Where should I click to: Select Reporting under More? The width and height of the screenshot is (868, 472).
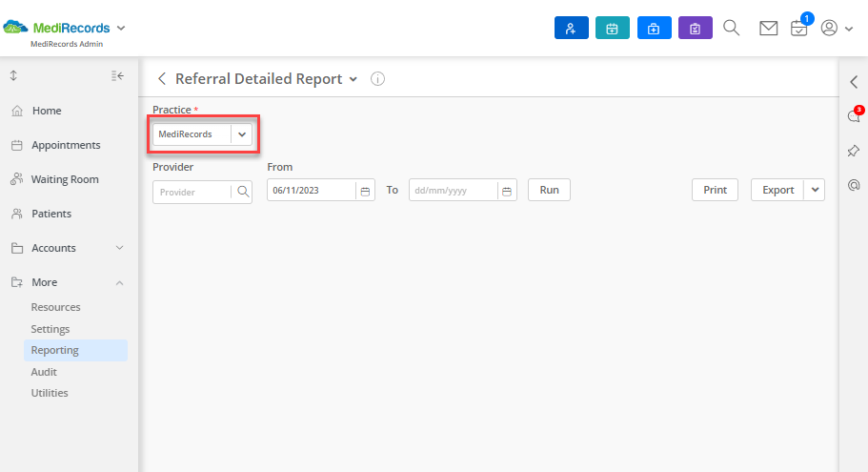point(75,350)
